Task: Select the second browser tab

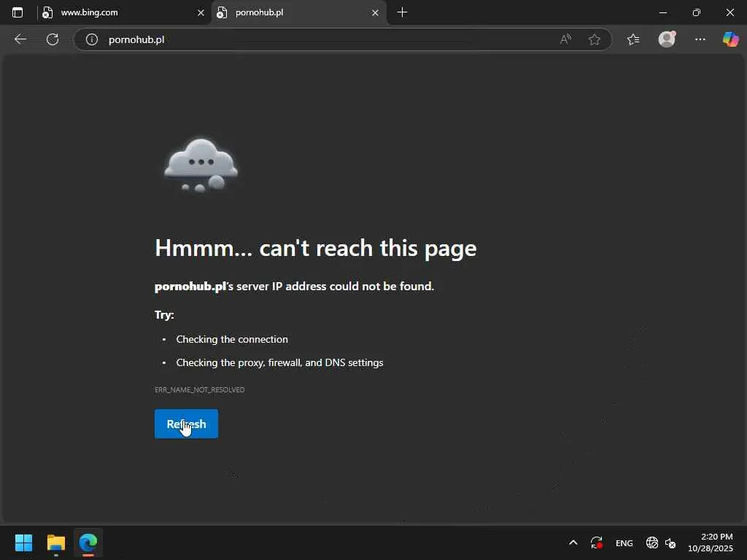Action: [298, 12]
